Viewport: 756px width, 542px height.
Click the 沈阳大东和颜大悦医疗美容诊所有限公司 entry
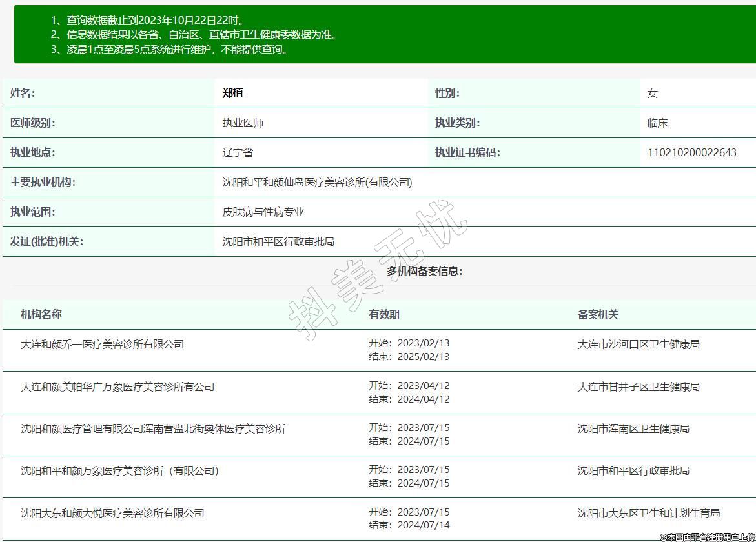click(112, 513)
